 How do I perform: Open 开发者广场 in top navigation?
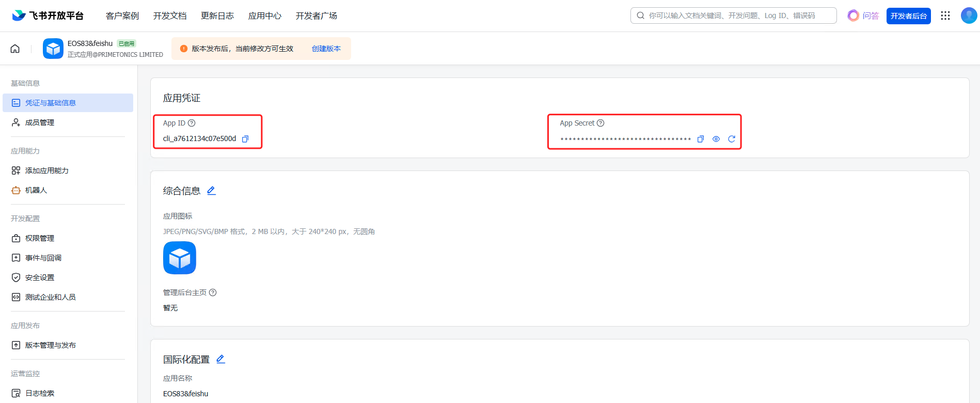(x=317, y=16)
